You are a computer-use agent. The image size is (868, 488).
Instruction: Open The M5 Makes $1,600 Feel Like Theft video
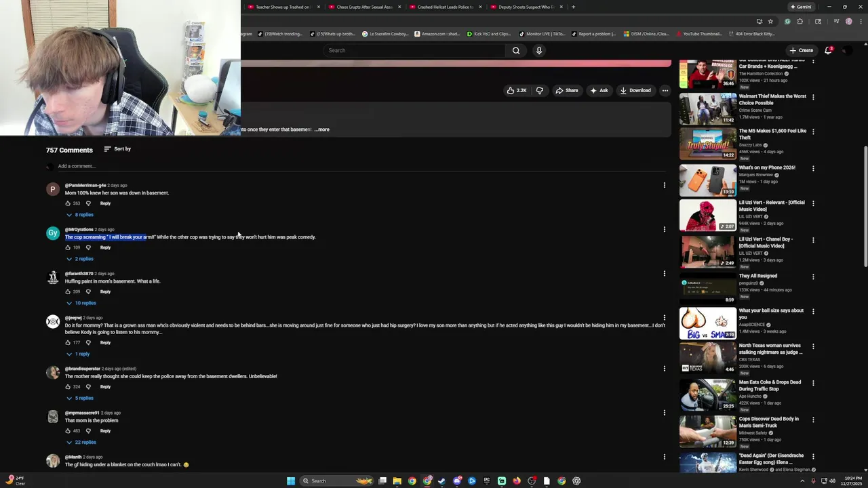pos(772,134)
